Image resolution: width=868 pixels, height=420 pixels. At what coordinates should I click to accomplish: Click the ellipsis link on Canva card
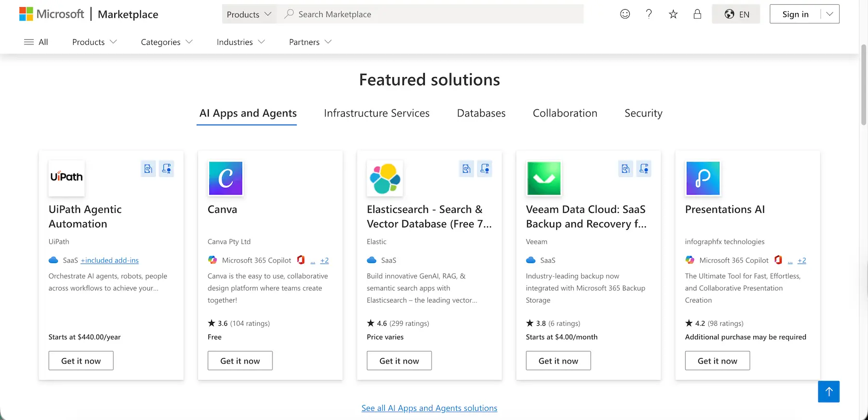click(x=312, y=261)
